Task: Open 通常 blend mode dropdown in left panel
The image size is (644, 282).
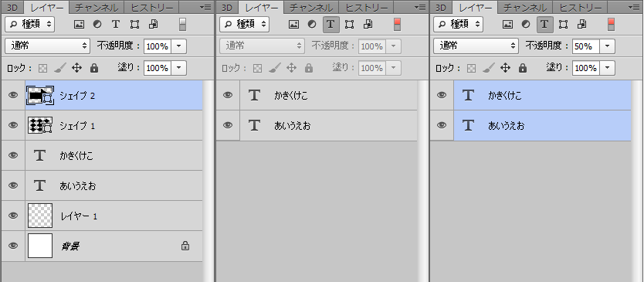Action: (x=48, y=46)
